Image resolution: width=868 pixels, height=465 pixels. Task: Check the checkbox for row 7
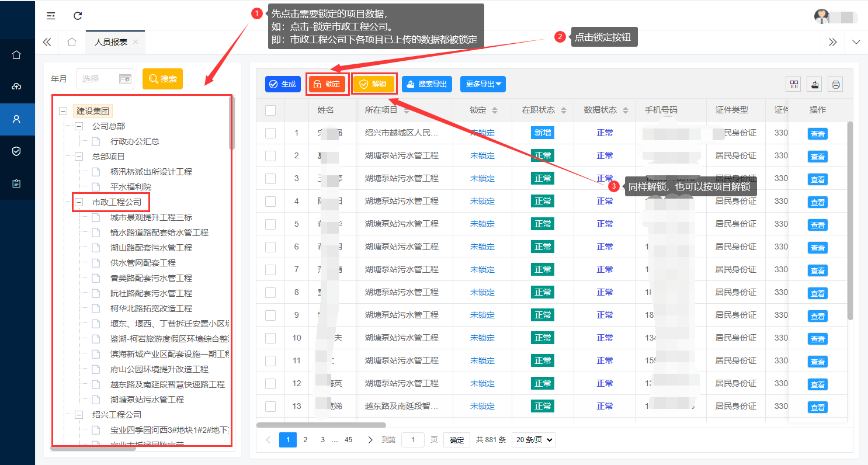pyautogui.click(x=270, y=269)
